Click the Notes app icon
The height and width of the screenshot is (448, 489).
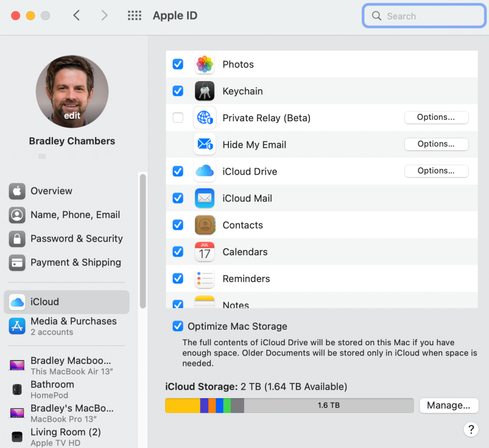point(204,302)
